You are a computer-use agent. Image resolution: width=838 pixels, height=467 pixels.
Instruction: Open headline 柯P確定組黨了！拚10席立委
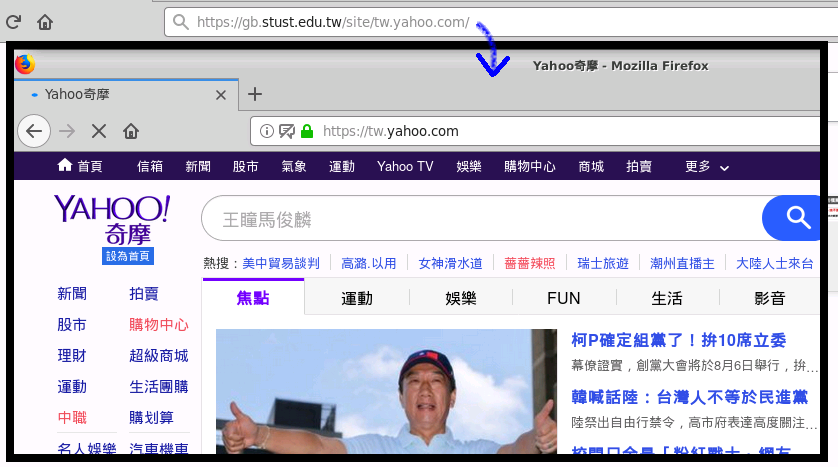coord(679,340)
